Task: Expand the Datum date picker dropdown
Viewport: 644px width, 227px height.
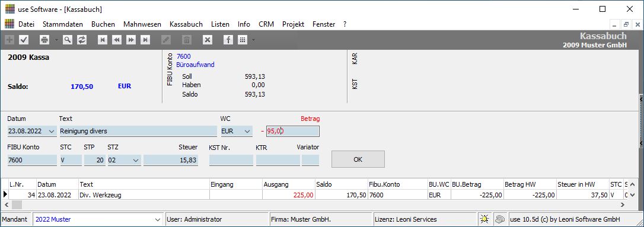Action: pyautogui.click(x=52, y=132)
